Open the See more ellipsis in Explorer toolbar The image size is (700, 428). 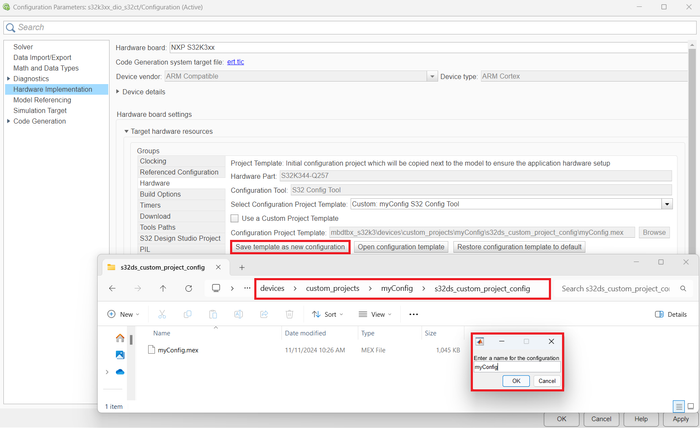[x=414, y=314]
